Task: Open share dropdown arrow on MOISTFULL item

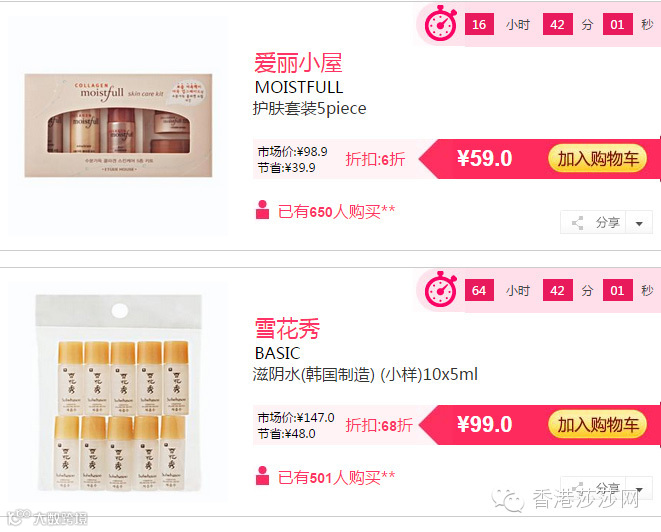Action: 639,223
